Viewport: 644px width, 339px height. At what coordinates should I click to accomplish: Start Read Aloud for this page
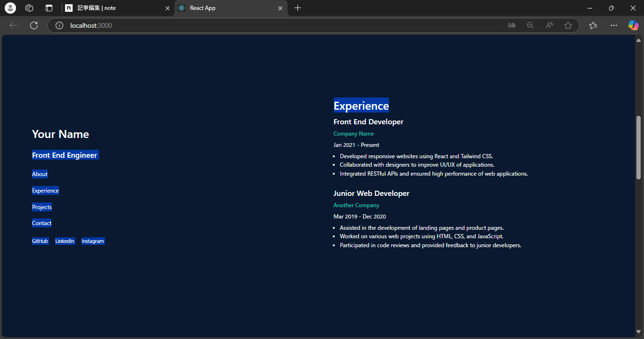pyautogui.click(x=549, y=25)
